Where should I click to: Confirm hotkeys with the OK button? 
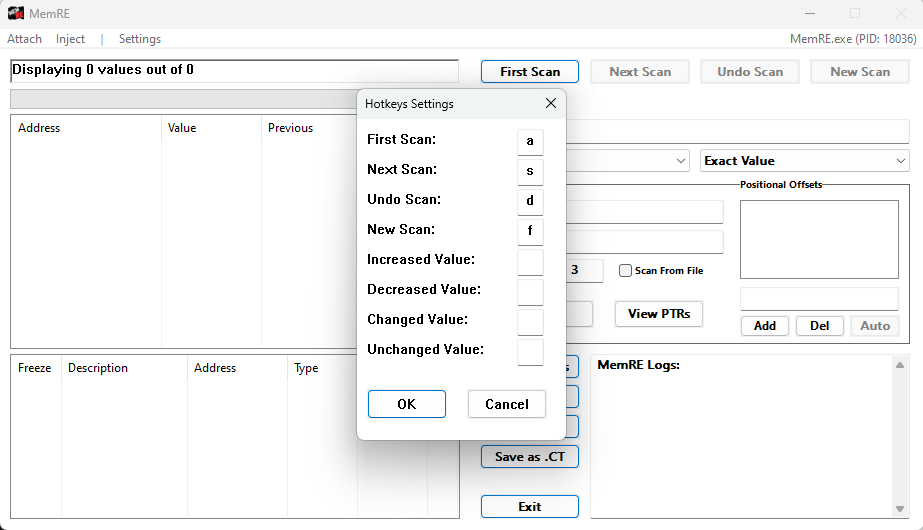coord(406,404)
